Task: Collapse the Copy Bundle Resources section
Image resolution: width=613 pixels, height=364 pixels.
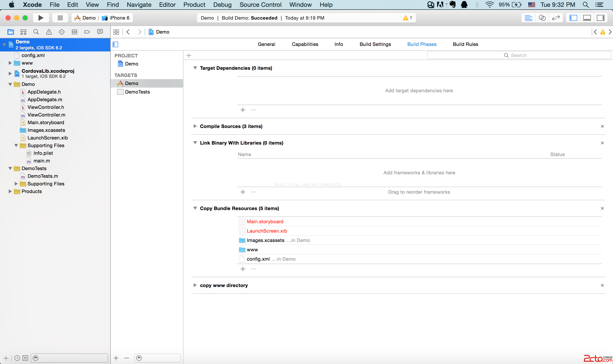Action: pos(195,208)
